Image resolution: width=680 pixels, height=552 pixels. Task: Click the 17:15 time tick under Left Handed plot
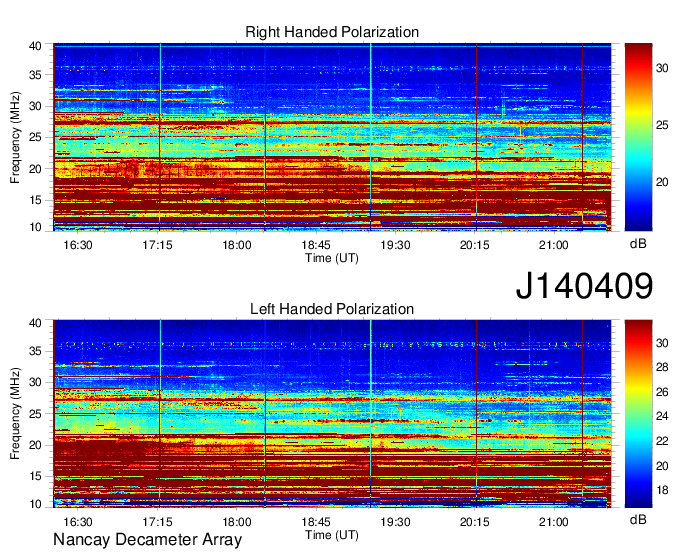coord(157,522)
